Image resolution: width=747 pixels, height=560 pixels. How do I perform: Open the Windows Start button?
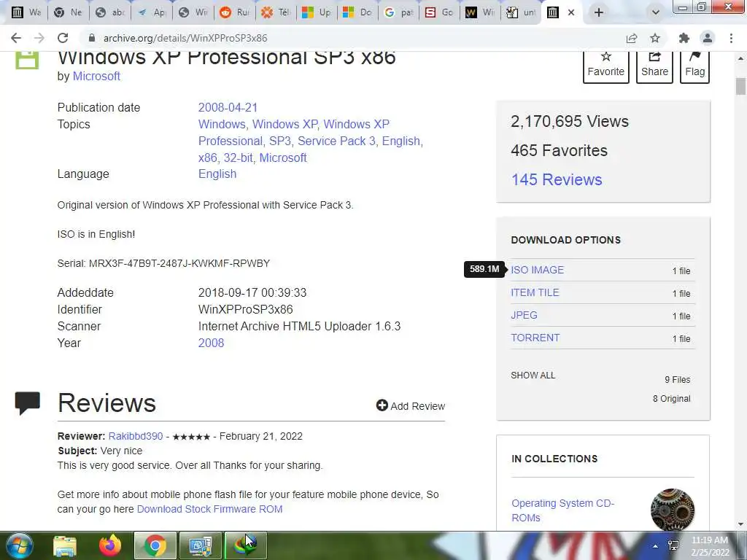pos(18,546)
